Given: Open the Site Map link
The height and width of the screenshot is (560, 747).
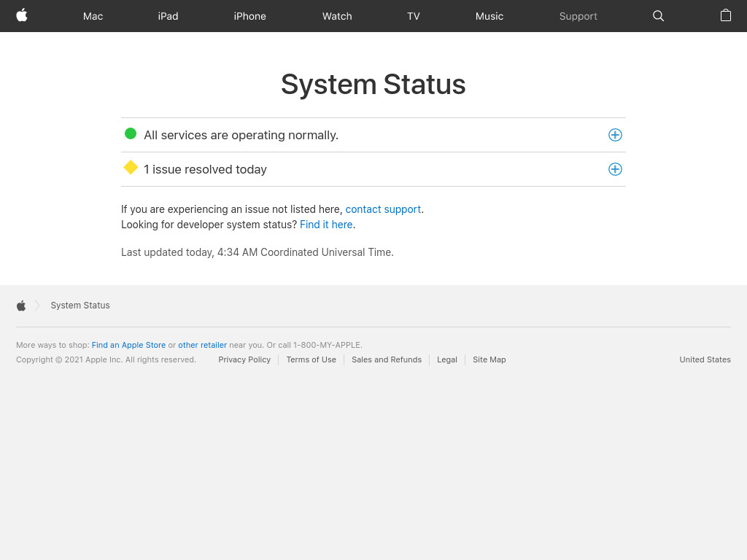Looking at the screenshot, I should (489, 359).
